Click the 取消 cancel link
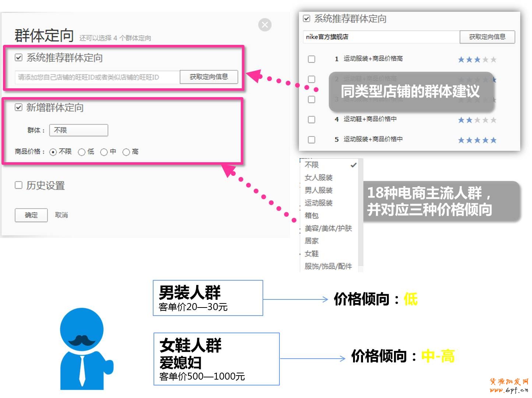 coord(61,215)
